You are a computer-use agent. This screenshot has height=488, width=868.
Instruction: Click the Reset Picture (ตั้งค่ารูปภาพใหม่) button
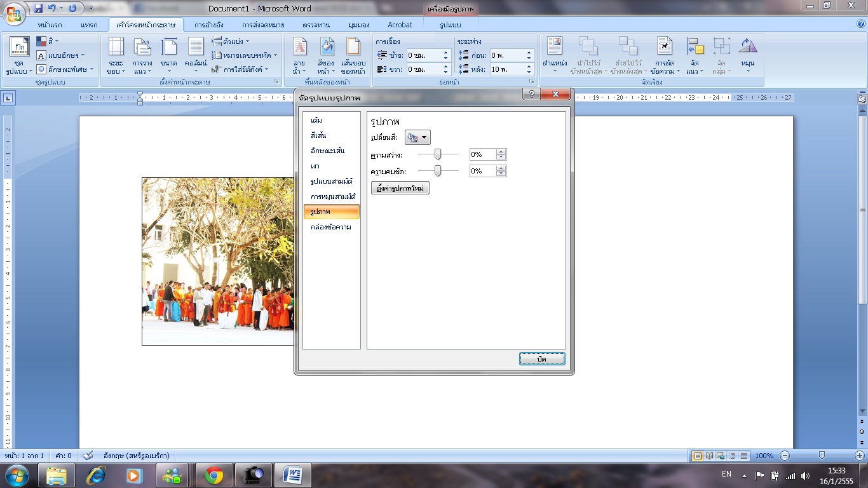coord(400,188)
